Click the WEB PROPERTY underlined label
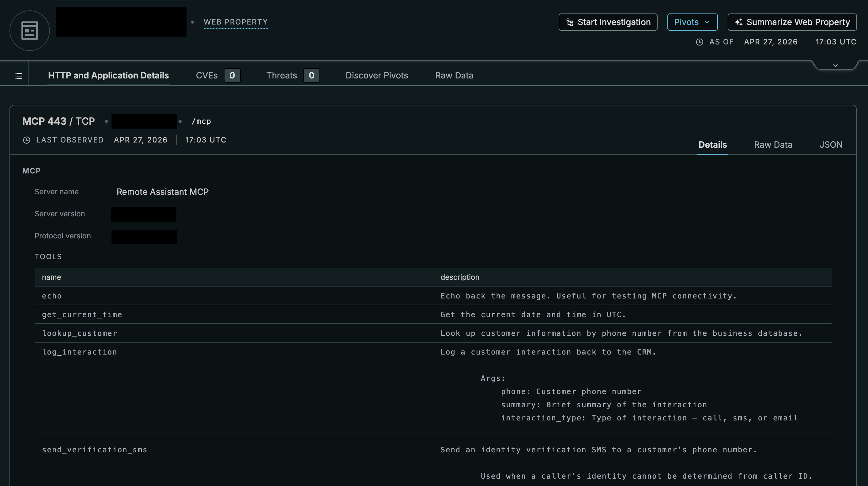868x486 pixels. click(236, 22)
